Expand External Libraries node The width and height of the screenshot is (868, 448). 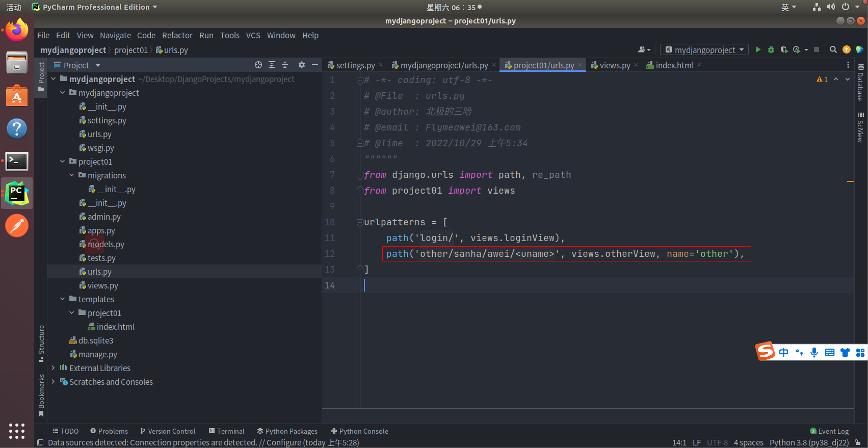tap(53, 368)
